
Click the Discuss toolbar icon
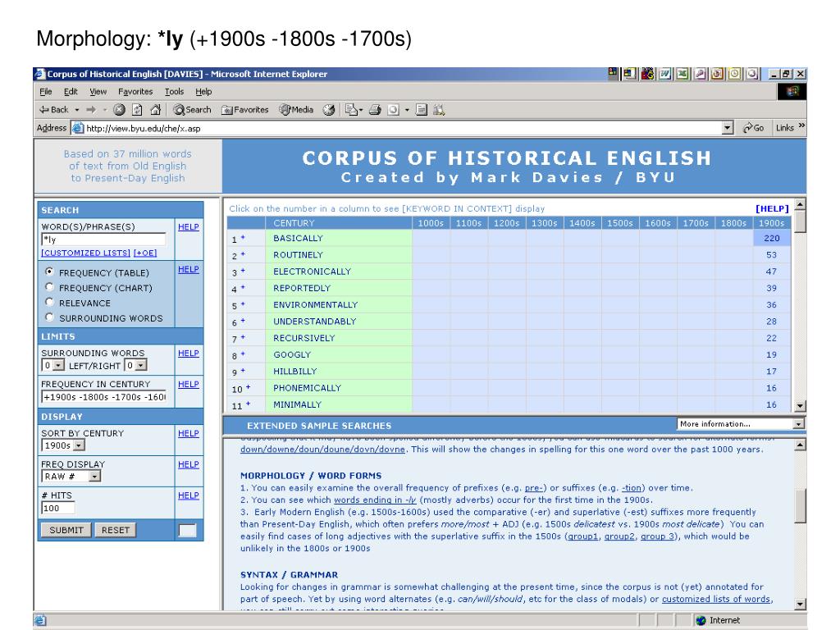click(422, 110)
